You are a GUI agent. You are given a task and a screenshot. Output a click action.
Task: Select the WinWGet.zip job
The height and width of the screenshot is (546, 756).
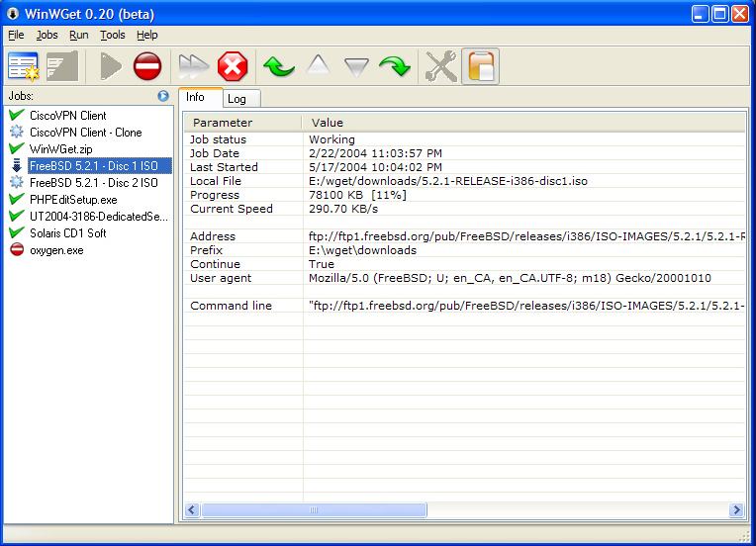[60, 149]
